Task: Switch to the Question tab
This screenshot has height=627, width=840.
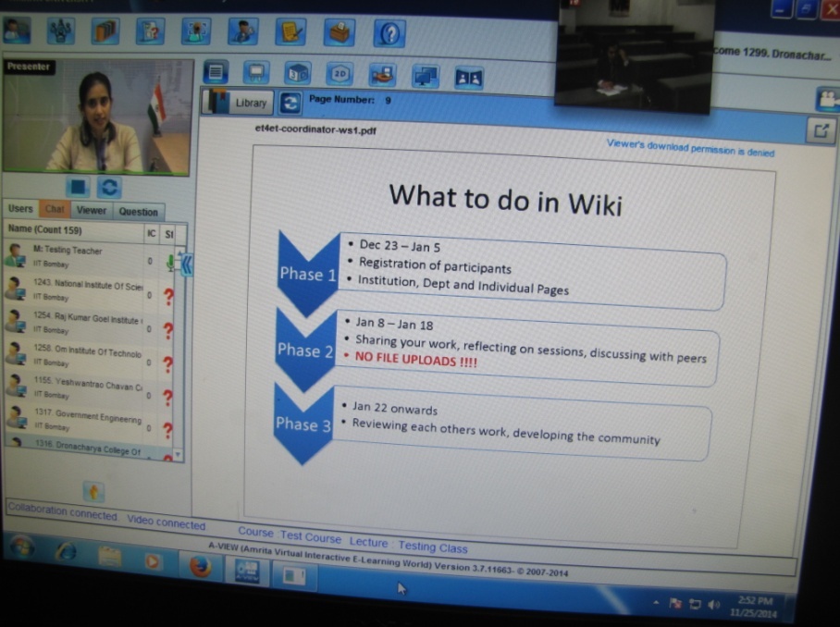Action: click(138, 212)
